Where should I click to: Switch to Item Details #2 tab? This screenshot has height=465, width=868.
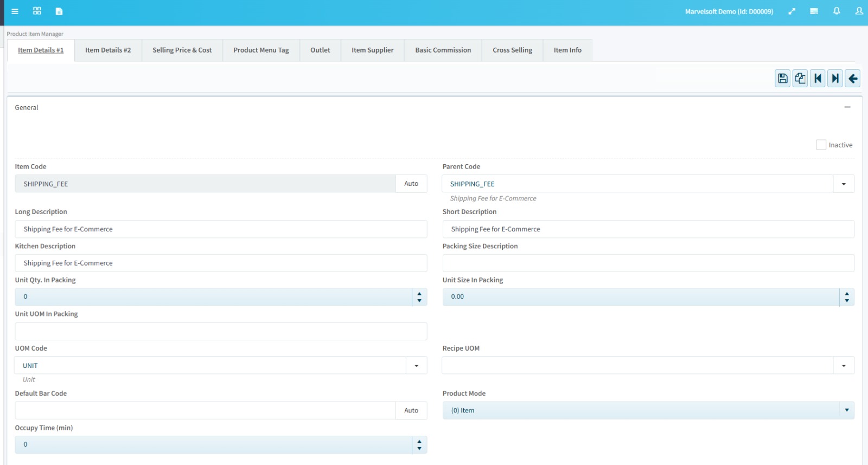pos(108,50)
